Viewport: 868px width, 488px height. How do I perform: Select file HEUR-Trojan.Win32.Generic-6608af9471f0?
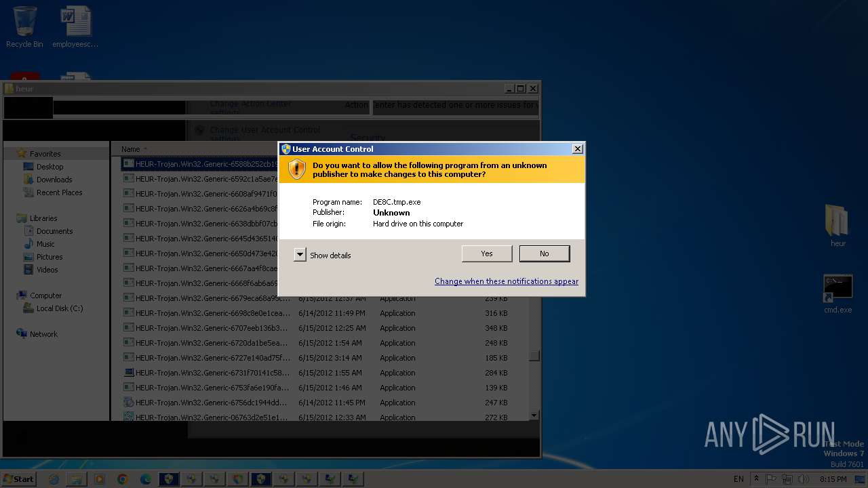200,194
